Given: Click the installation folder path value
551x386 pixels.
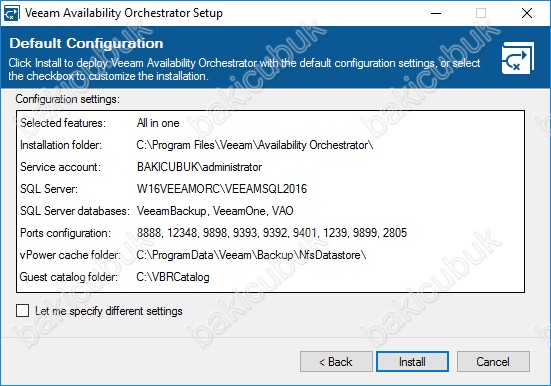Looking at the screenshot, I should click(255, 145).
